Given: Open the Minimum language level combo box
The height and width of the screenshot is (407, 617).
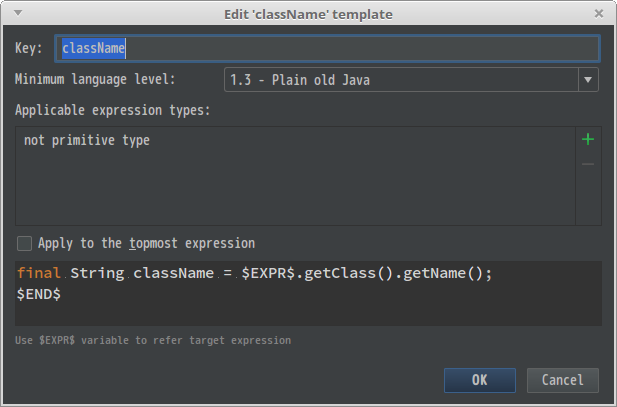Looking at the screenshot, I should click(x=400, y=80).
